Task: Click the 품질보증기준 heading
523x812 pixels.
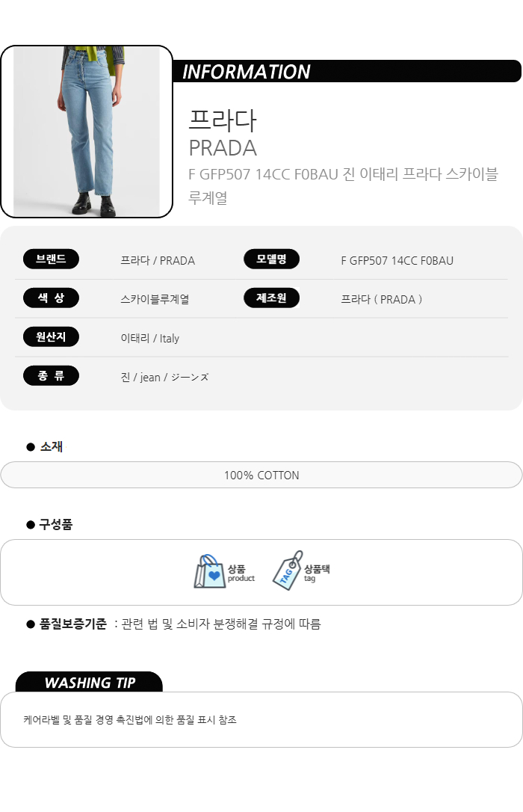Action: (72, 624)
